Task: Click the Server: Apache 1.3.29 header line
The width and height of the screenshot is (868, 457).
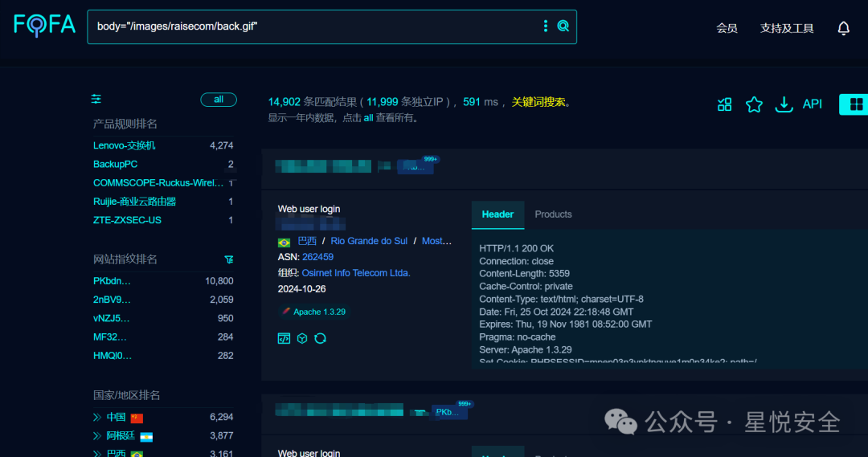Action: point(526,349)
